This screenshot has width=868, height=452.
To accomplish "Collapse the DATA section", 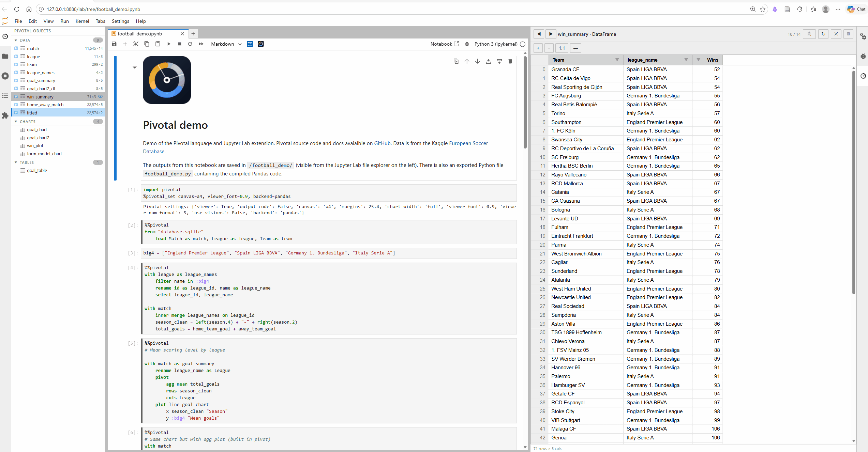I will (16, 40).
